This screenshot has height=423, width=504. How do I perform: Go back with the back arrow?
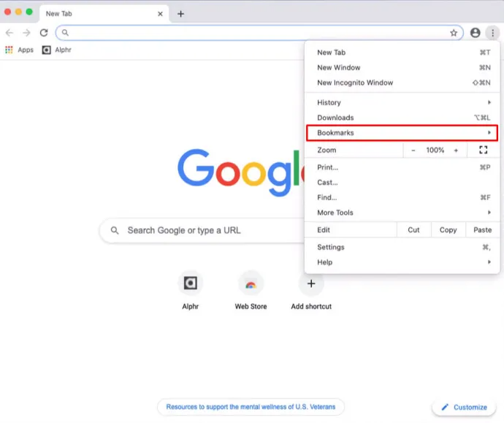coord(9,33)
